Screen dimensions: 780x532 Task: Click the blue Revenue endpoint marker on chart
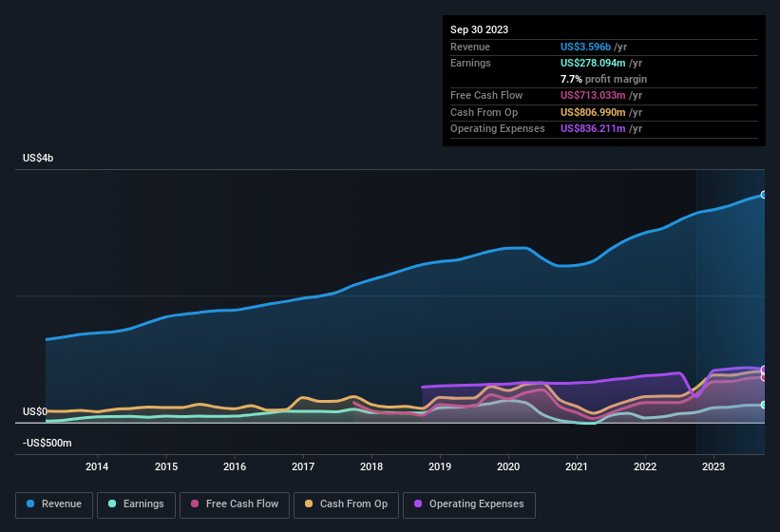click(764, 195)
